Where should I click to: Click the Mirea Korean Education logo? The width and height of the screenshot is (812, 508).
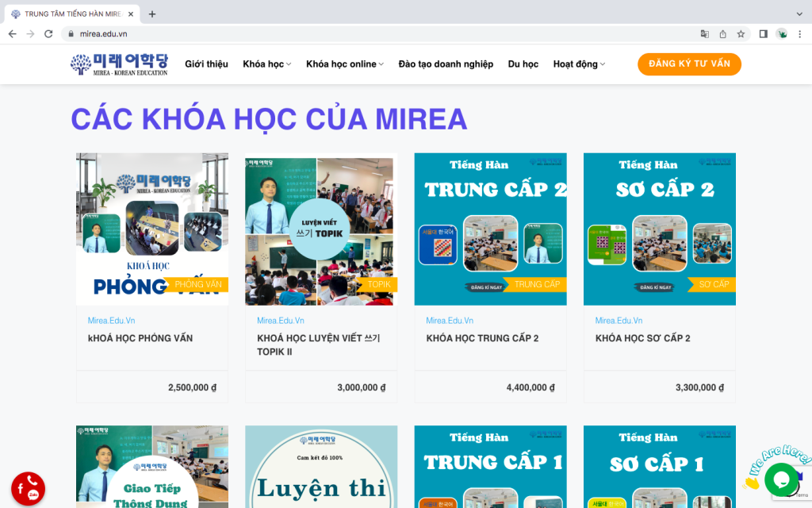(119, 64)
